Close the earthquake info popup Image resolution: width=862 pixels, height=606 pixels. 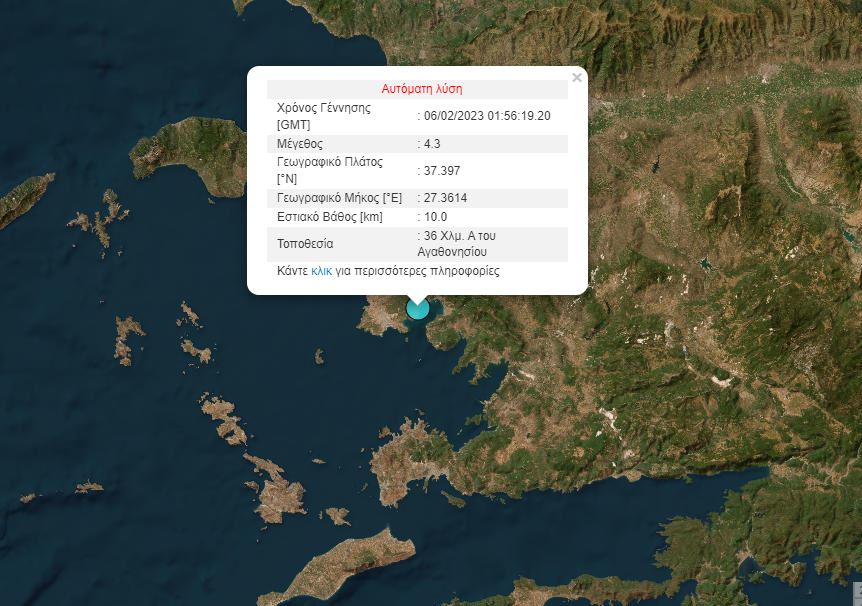(576, 78)
